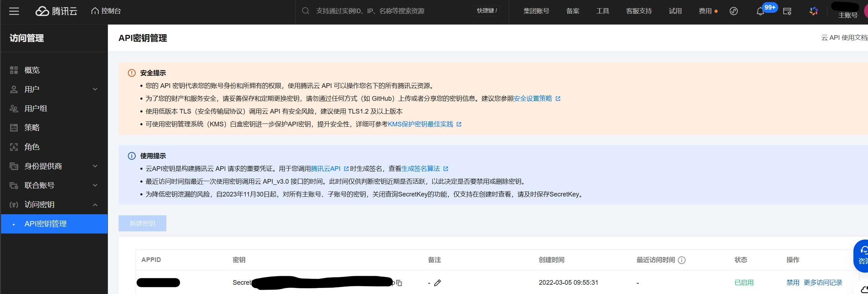Click the 使用提示 info icon
This screenshot has width=868, height=294.
(x=132, y=156)
